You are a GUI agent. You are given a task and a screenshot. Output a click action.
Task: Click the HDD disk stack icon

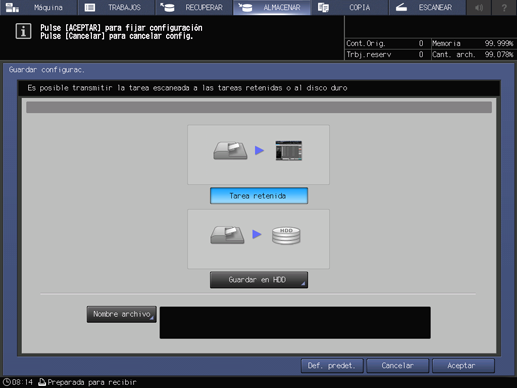pyautogui.click(x=286, y=236)
